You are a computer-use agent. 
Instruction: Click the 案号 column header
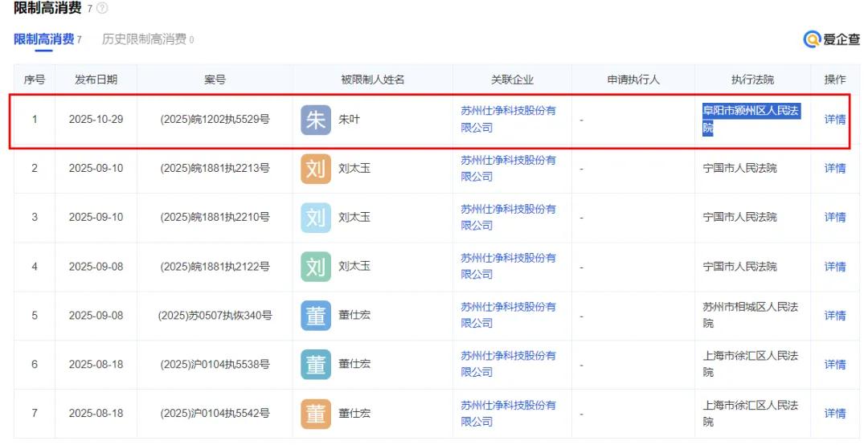[x=215, y=80]
